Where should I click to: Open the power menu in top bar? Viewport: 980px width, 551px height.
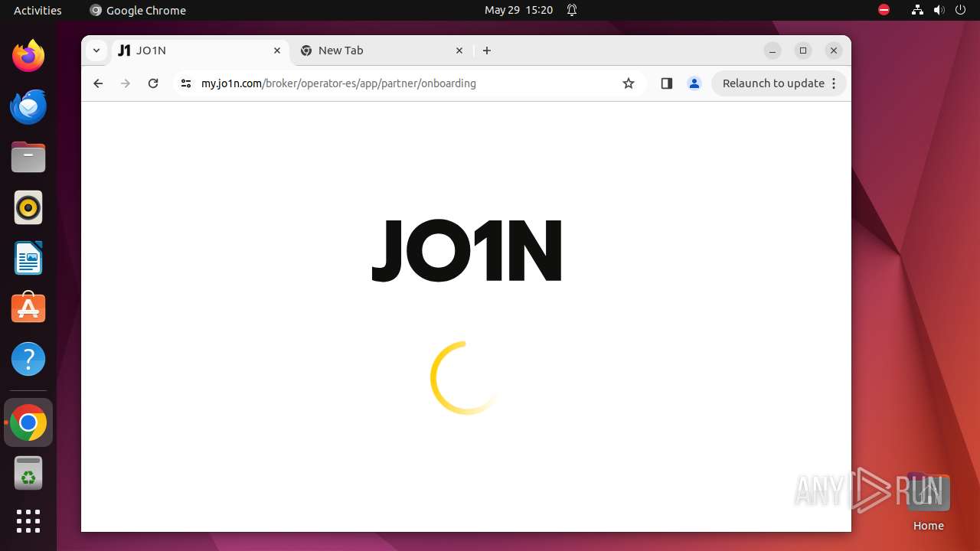tap(960, 10)
